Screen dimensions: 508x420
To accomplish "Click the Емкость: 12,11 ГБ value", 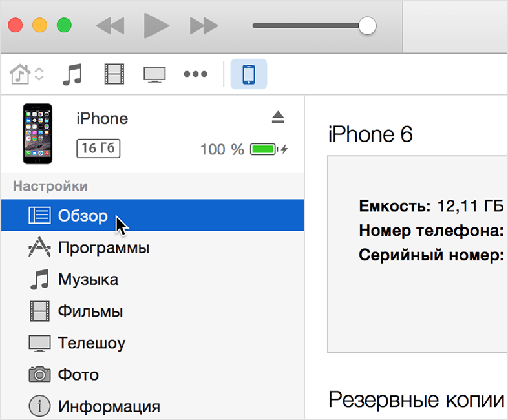I will (x=431, y=205).
